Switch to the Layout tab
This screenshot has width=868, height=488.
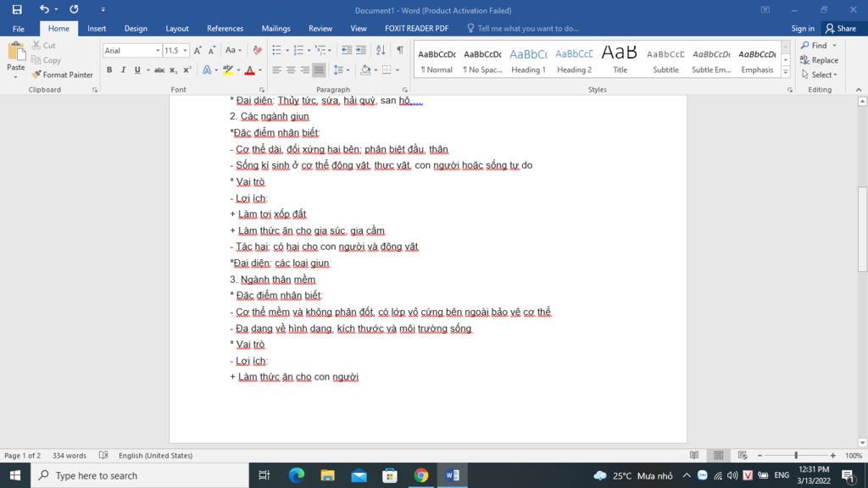tap(177, 29)
